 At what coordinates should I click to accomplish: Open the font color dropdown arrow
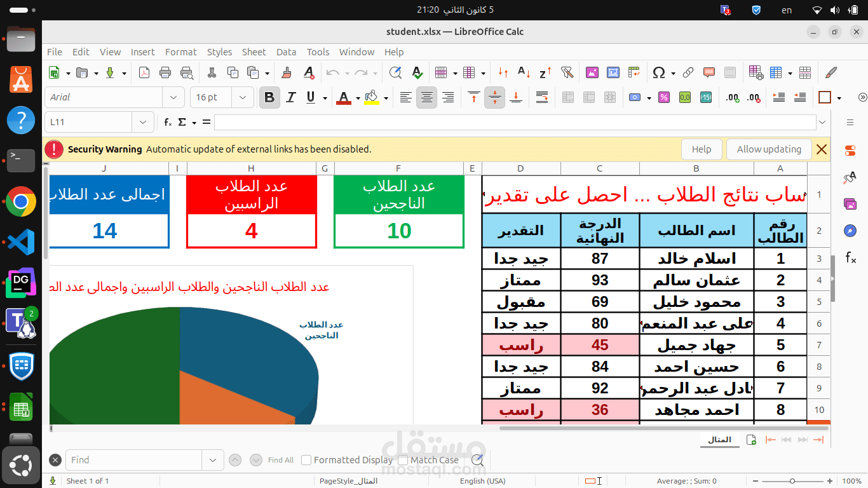click(358, 98)
